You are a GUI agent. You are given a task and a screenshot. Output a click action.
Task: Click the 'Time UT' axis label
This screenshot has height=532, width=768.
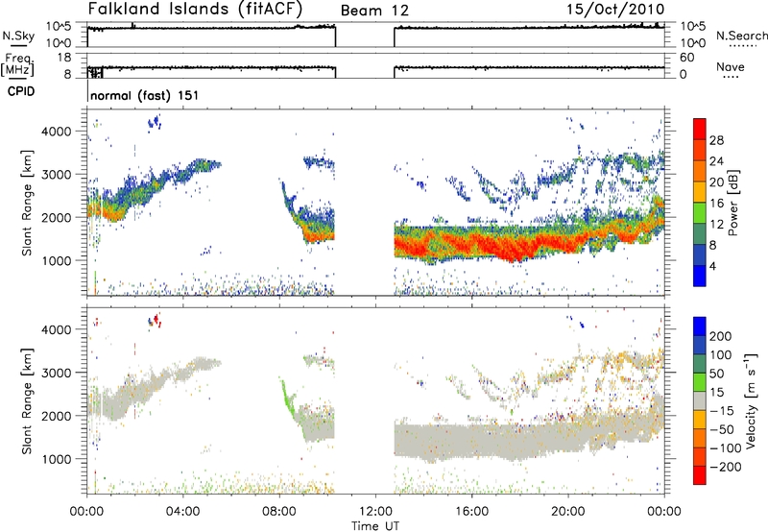(375, 526)
